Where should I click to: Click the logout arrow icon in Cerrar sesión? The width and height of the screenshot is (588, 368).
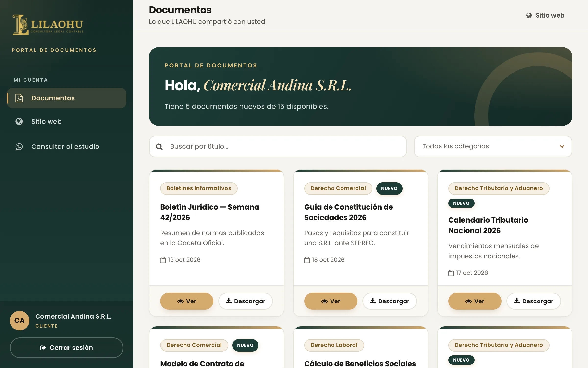[x=43, y=348]
